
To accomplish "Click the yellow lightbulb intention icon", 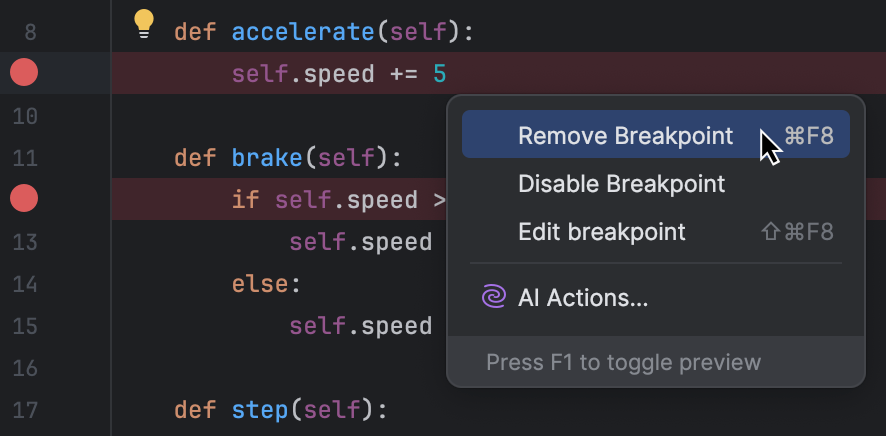I will coord(144,23).
